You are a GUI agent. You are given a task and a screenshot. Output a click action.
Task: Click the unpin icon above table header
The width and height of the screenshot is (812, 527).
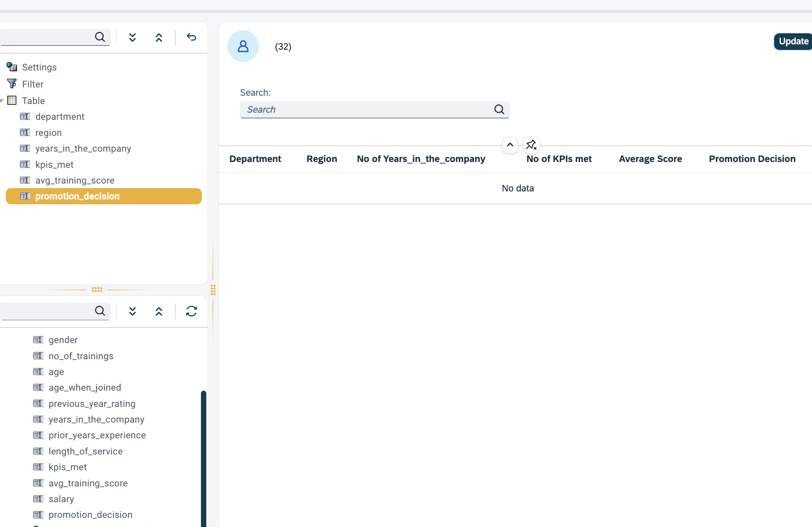(x=531, y=145)
